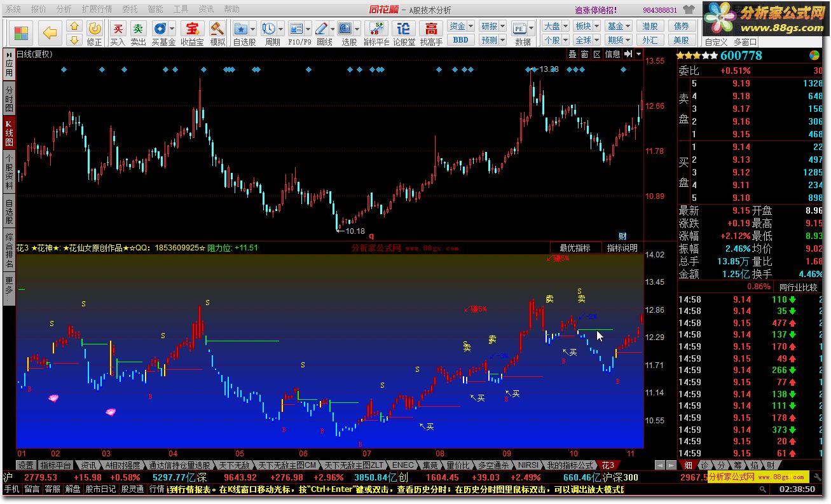Open the 大盘 dropdown
Screen dimensions: 831x504
(x=555, y=26)
